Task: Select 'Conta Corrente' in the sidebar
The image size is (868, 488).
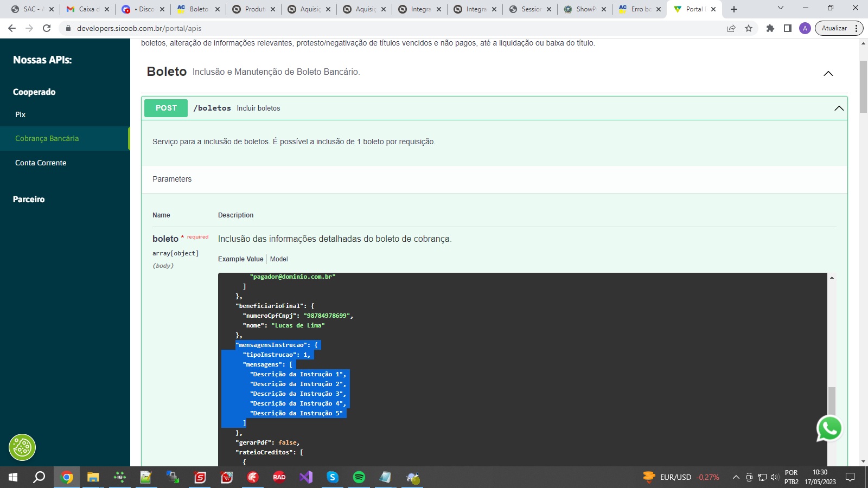Action: pos(41,163)
